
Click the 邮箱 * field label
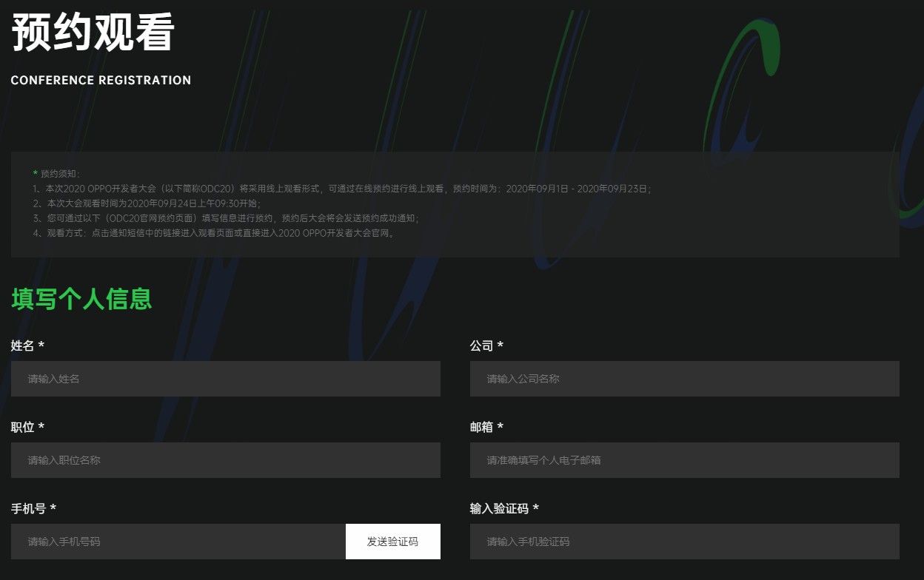tap(486, 427)
